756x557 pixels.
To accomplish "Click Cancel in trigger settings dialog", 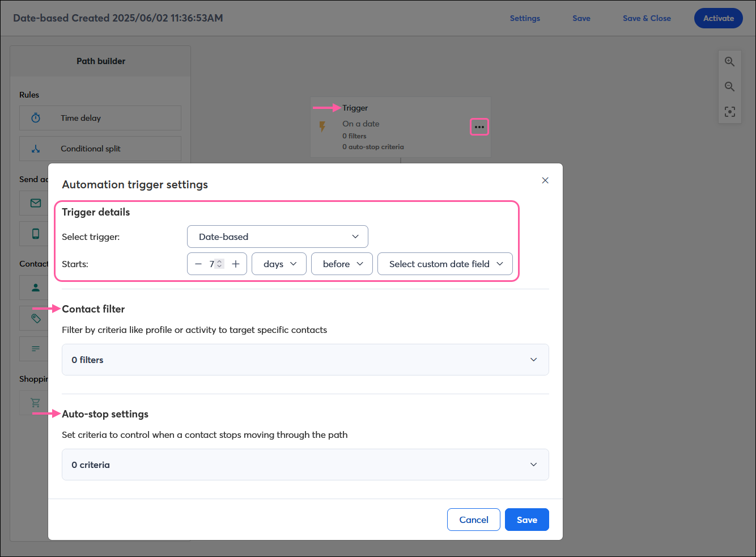I will (474, 520).
